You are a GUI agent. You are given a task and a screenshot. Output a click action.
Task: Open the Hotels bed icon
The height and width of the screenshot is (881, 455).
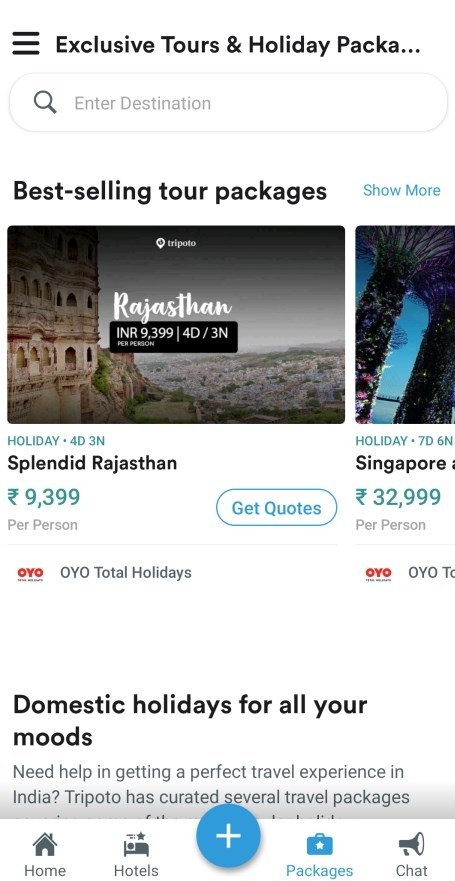(136, 844)
